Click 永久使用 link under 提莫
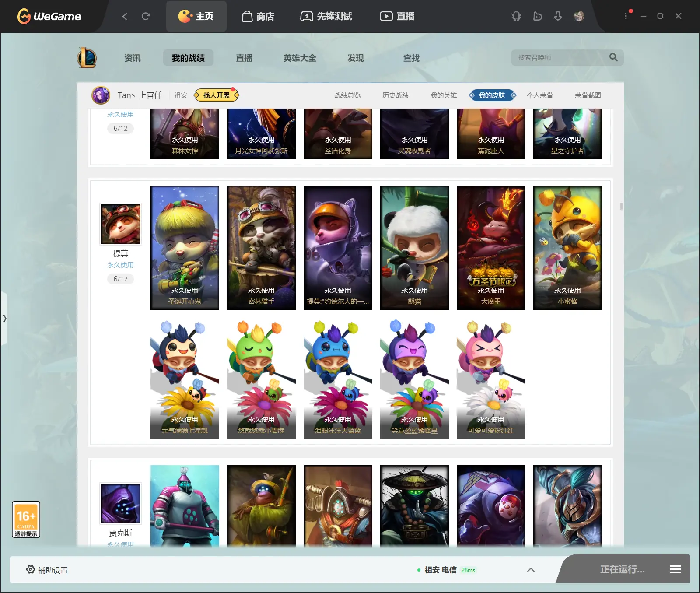The image size is (700, 593). point(120,265)
